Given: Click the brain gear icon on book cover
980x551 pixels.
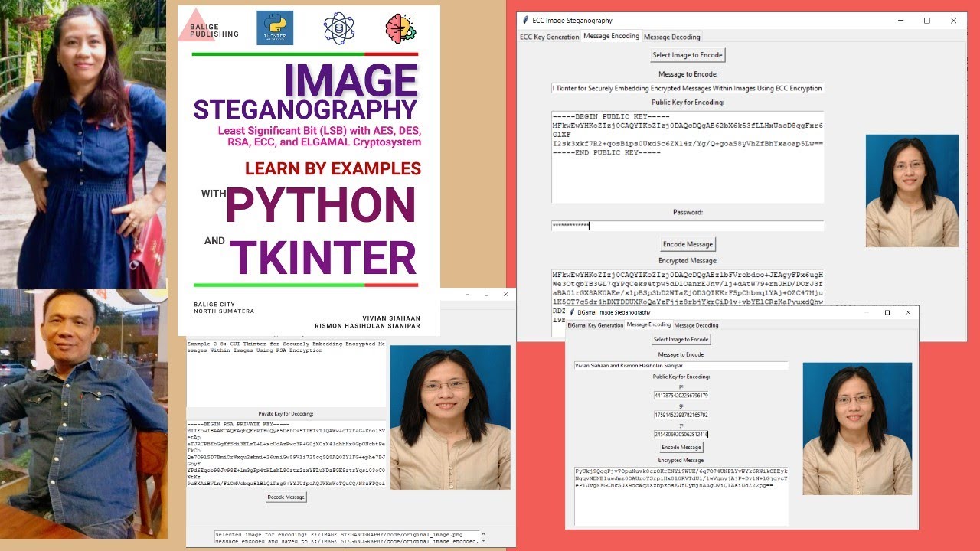Looking at the screenshot, I should (400, 28).
